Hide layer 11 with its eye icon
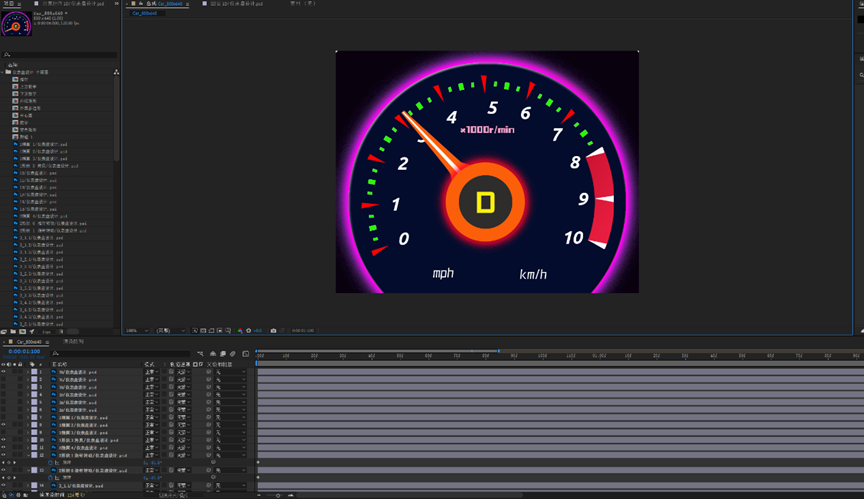Image resolution: width=864 pixels, height=499 pixels. pos(3,448)
